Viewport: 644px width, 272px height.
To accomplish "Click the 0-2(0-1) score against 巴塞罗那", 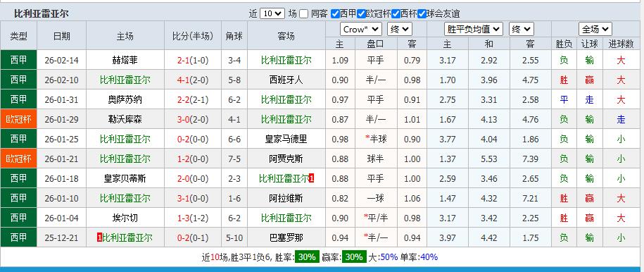I will 193,238.
